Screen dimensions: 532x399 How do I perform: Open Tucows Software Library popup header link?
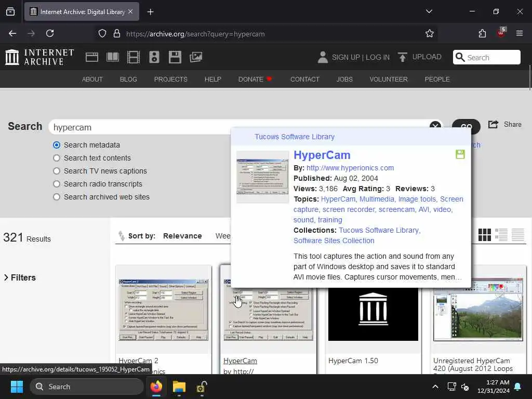point(295,137)
